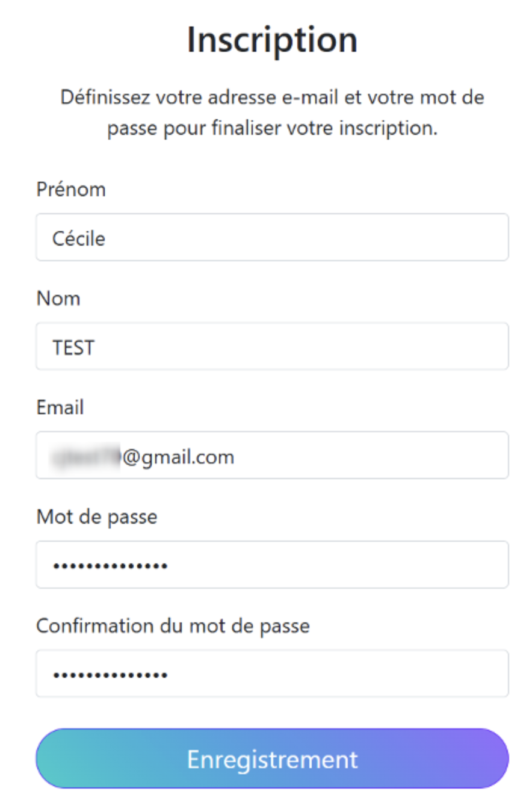This screenshot has height=803, width=532.
Task: Click the Mot de passe label
Action: pos(97,516)
